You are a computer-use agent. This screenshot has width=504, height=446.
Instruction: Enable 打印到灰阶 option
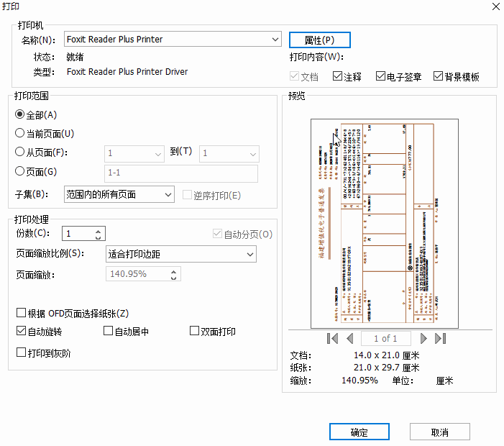pos(21,352)
